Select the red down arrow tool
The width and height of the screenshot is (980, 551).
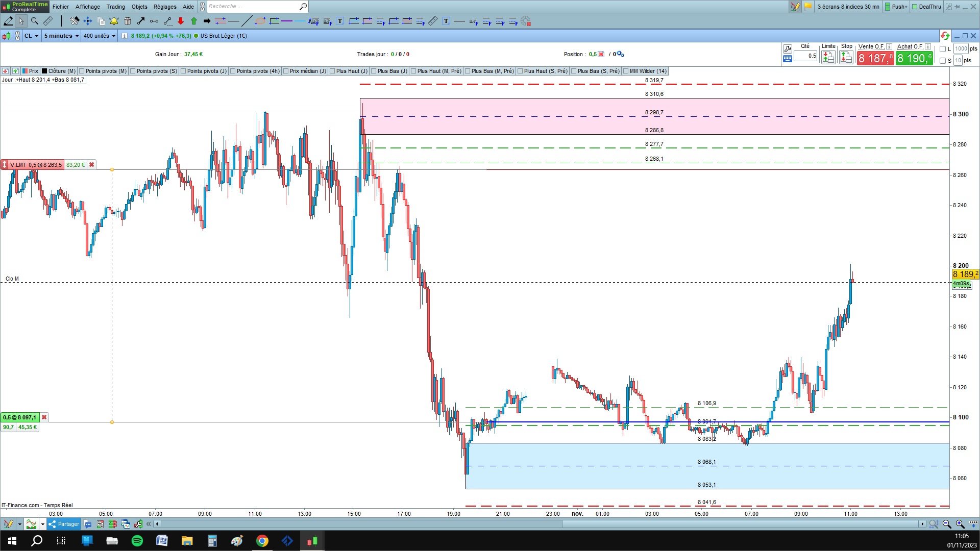click(x=181, y=21)
